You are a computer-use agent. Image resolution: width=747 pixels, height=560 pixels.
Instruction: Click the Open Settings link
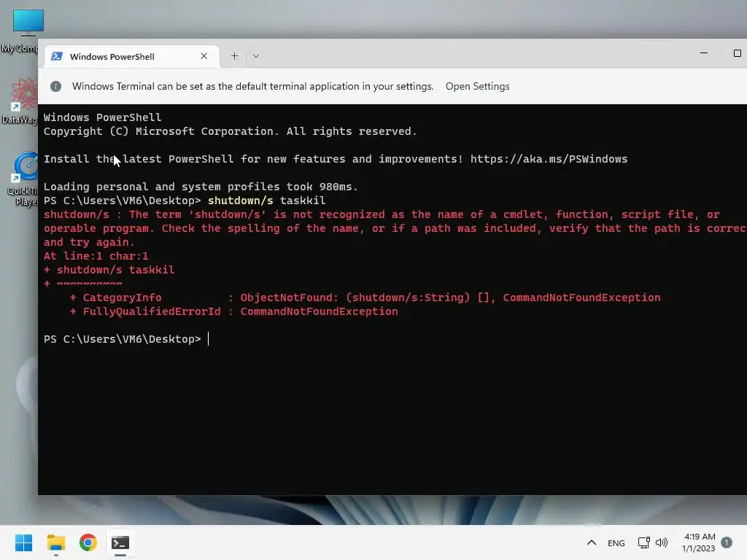477,86
